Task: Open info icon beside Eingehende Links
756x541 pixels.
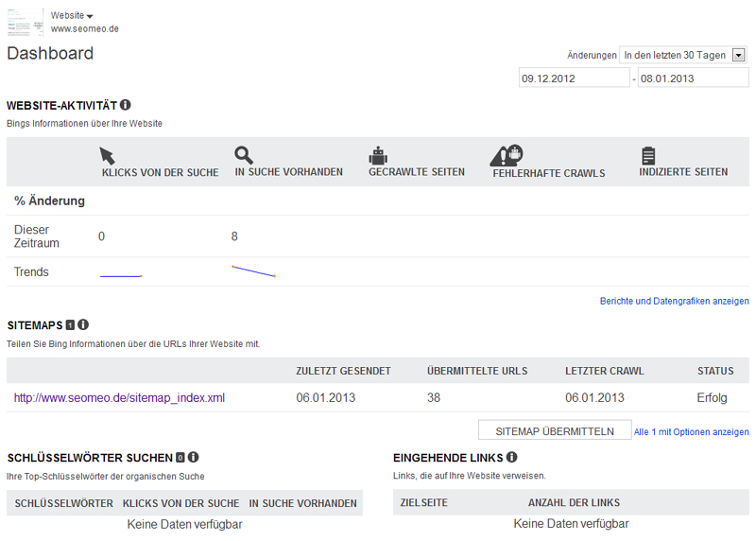Action: 512,457
